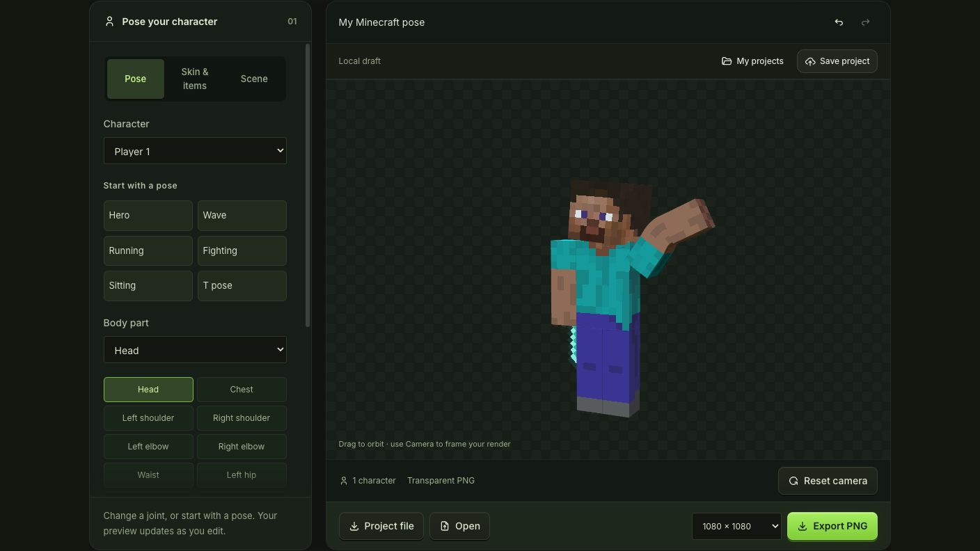Click the My Minecraft pose project title
This screenshot has height=551, width=980.
tap(381, 22)
